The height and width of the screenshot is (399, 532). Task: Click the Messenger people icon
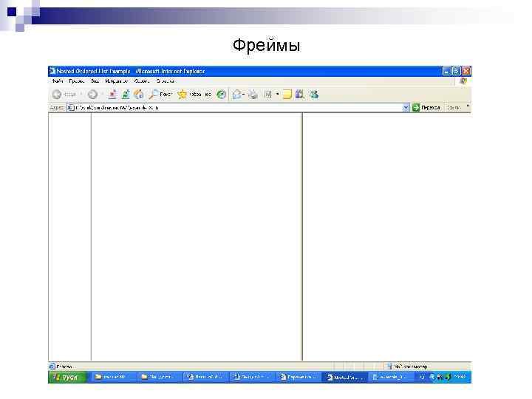[x=314, y=95]
